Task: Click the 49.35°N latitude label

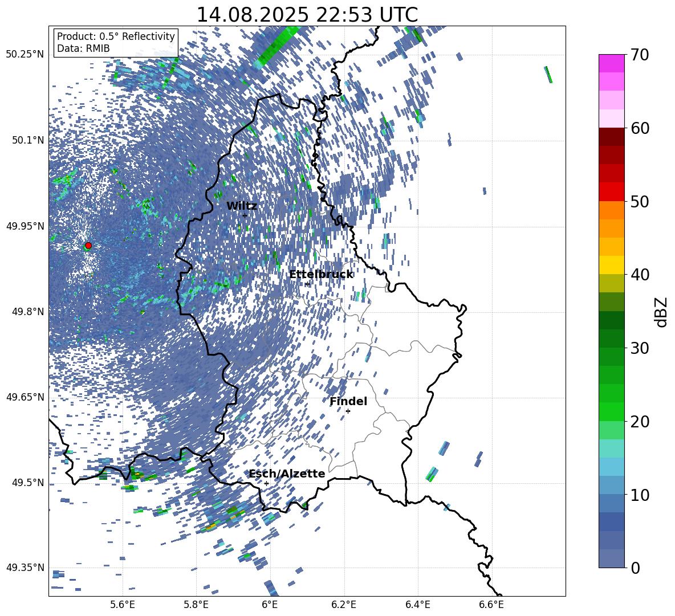Action: (25, 568)
